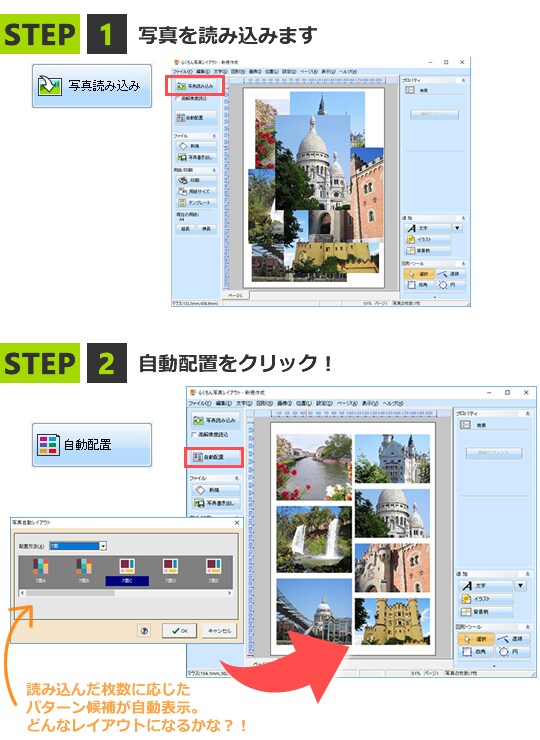Select the ページ1 tab in STEP 1 window
540x740 pixels.
click(x=235, y=295)
